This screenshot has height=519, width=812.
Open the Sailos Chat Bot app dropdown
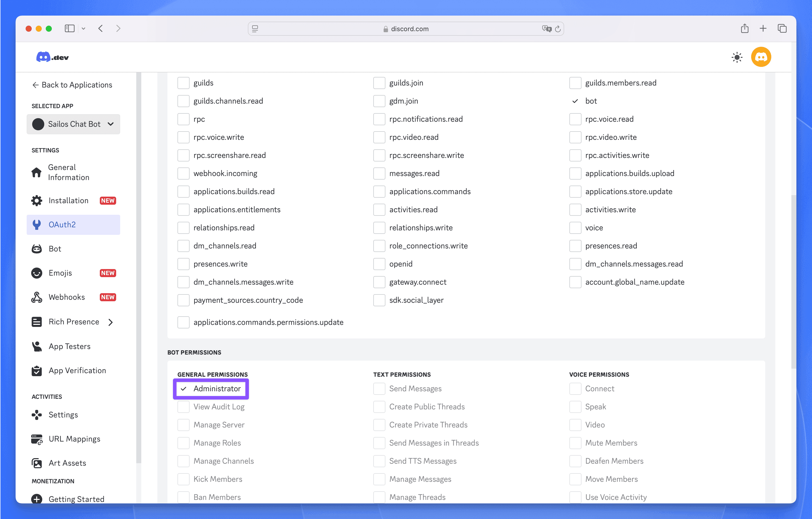(x=73, y=124)
